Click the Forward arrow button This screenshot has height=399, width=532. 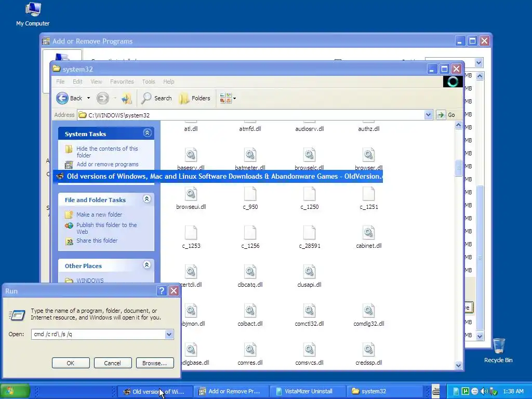tap(102, 98)
